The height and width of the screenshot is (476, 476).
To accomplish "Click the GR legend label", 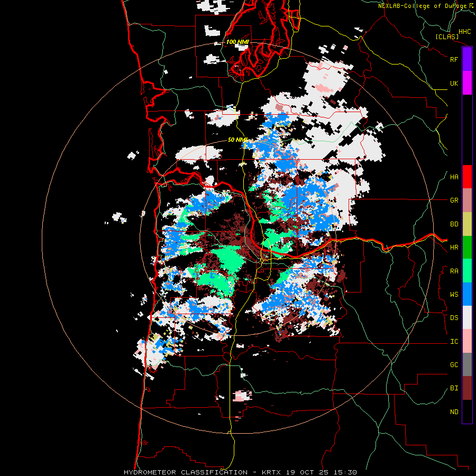I will point(454,200).
